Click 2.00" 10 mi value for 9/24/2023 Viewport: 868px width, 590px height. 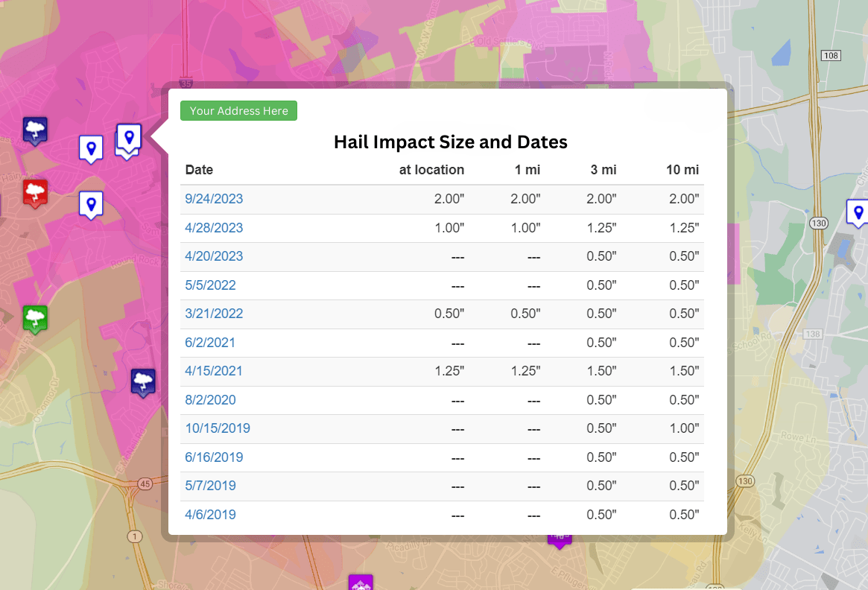point(684,199)
